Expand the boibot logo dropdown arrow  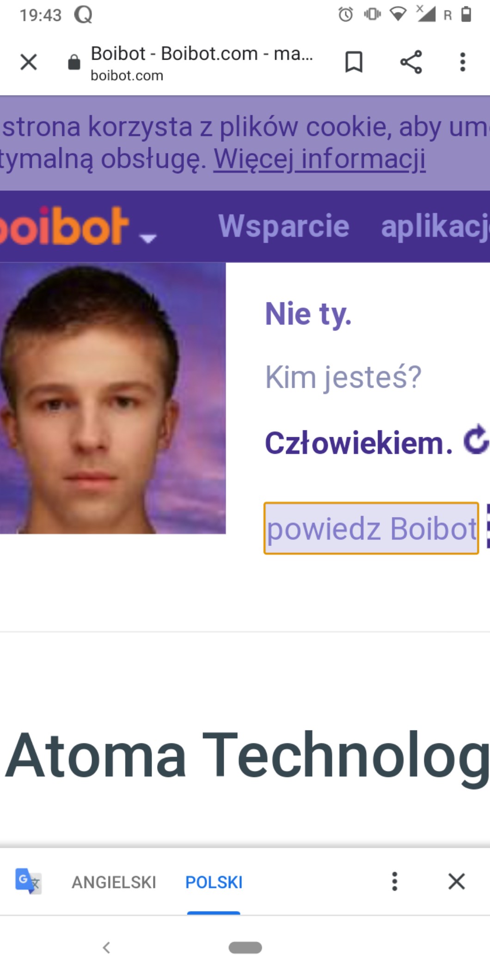point(148,239)
